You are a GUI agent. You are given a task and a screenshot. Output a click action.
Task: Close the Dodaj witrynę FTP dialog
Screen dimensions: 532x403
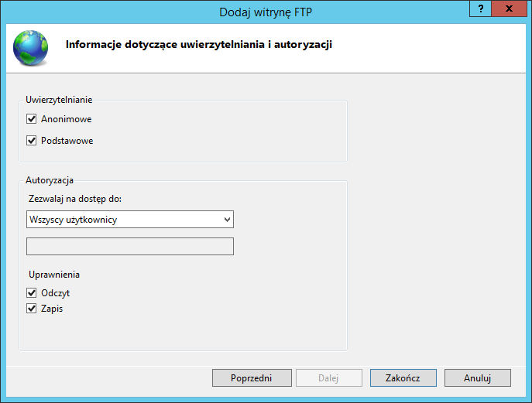509,9
